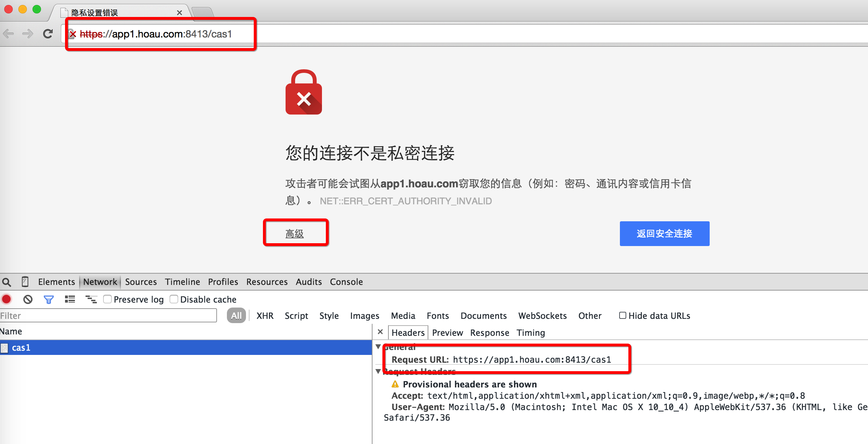Enable the Preserve log checkbox
The width and height of the screenshot is (868, 444).
pyautogui.click(x=107, y=299)
